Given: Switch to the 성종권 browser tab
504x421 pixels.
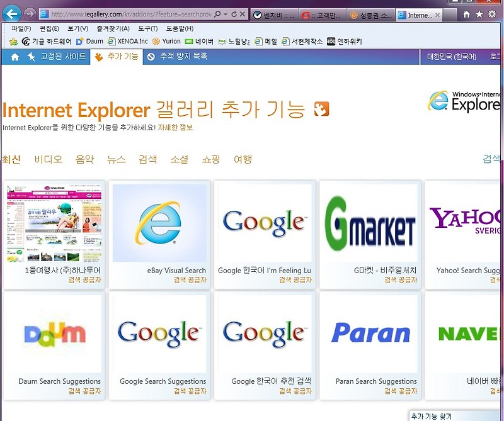Looking at the screenshot, I should pos(371,15).
